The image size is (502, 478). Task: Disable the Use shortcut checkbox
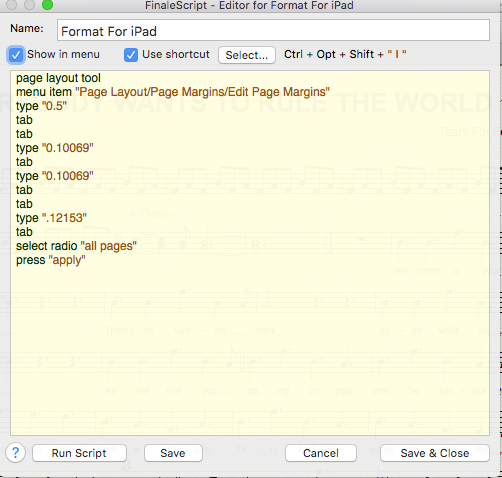[x=131, y=55]
